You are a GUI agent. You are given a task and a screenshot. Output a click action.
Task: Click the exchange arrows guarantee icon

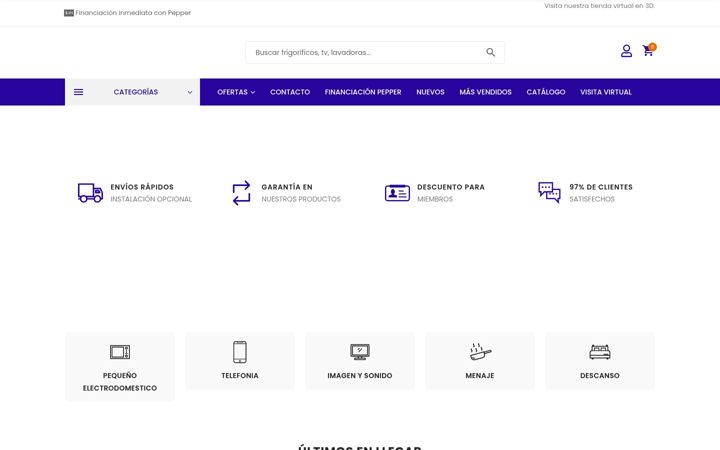point(242,193)
